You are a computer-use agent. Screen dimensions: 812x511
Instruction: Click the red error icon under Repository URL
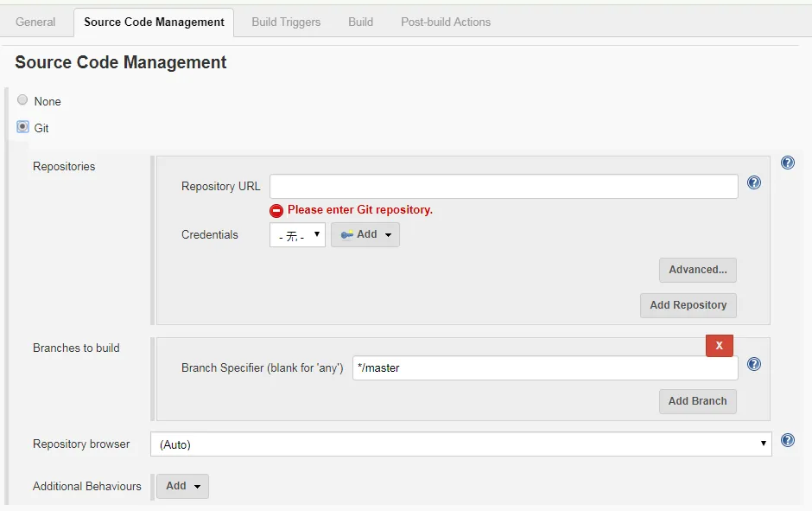276,210
